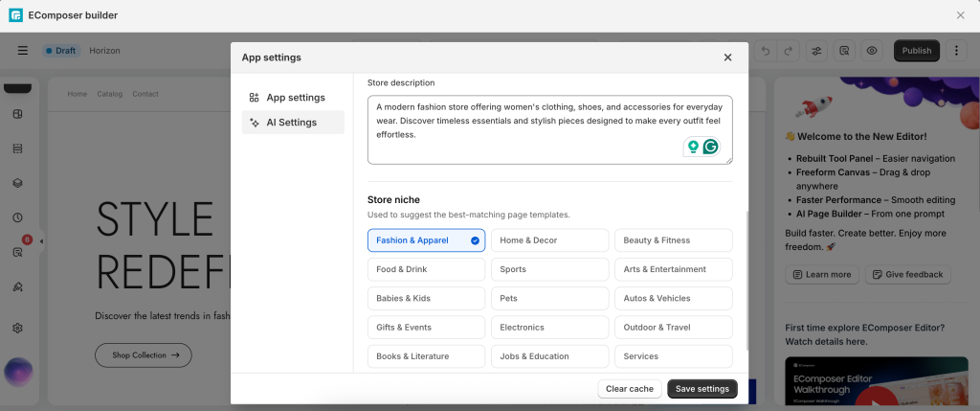This screenshot has height=411, width=980.
Task: Select the Autos & Vehicles niche
Action: [673, 298]
